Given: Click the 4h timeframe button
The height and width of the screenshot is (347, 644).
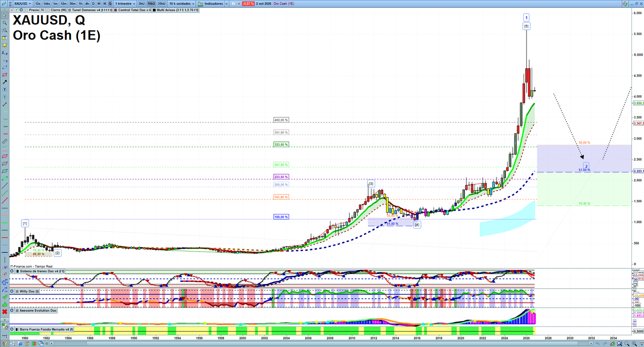Looking at the screenshot, I should coord(87,4).
